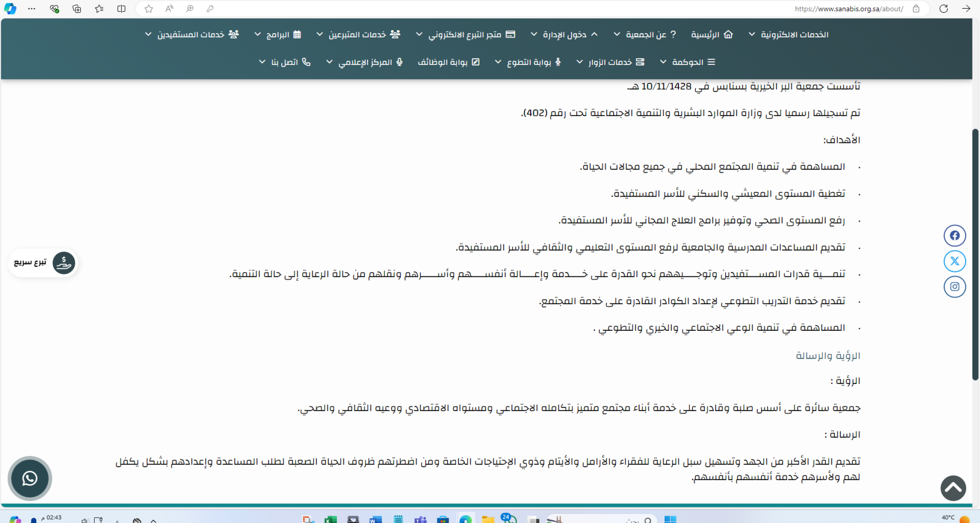Click the الرسالة : label

[842, 435]
